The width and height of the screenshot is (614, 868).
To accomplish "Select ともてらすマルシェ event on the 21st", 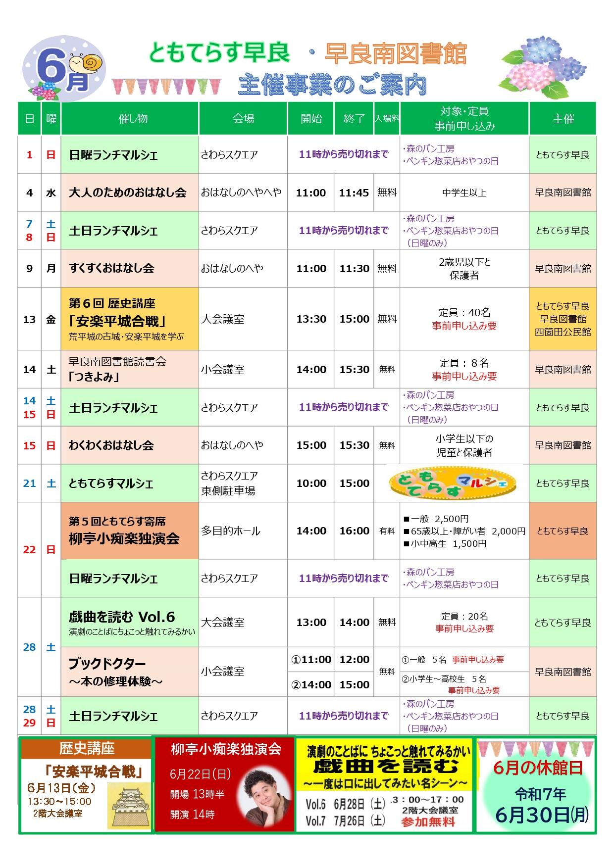I will coord(130,483).
